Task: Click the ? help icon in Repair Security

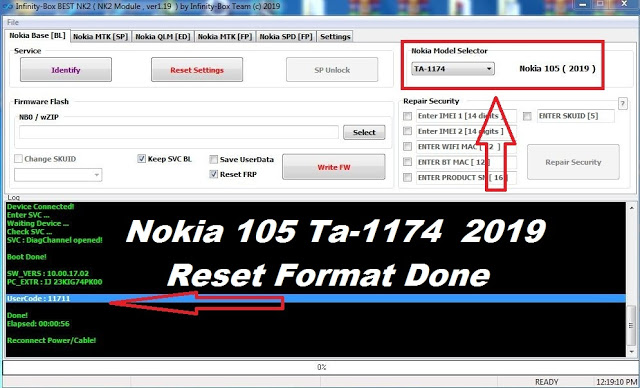Action: point(622,104)
